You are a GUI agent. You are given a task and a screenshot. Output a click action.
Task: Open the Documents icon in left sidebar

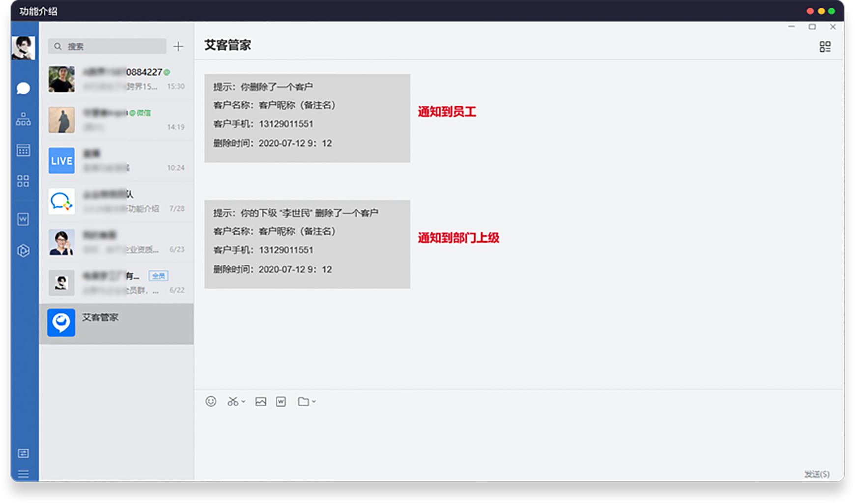click(23, 219)
